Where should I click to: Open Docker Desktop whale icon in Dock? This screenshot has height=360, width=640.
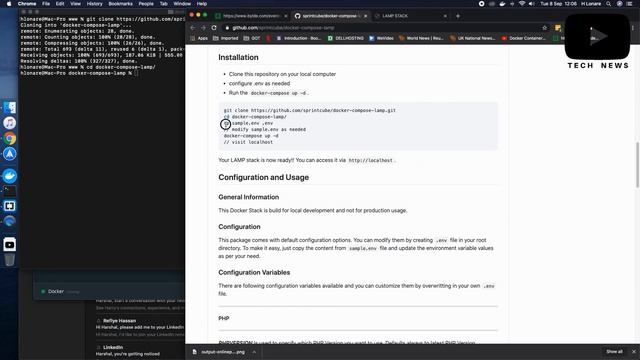[9, 176]
